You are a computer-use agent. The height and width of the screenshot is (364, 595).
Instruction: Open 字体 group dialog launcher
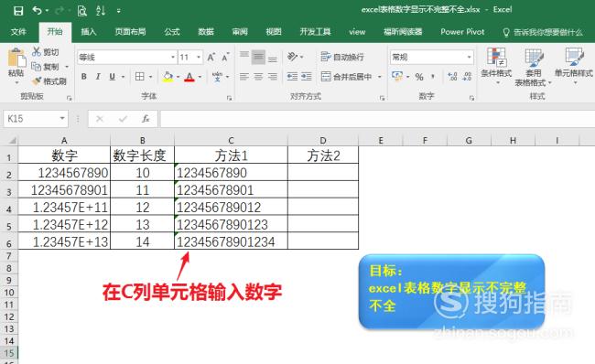coord(229,98)
